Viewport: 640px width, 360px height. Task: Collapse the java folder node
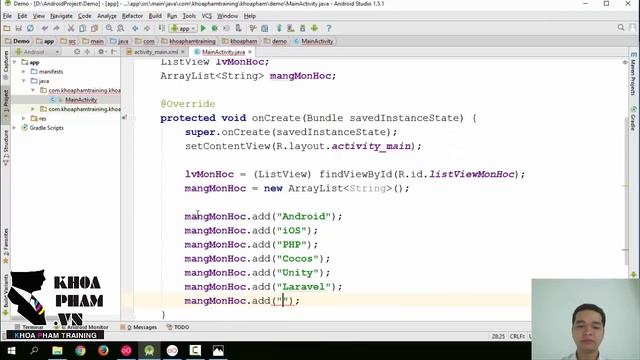point(24,81)
